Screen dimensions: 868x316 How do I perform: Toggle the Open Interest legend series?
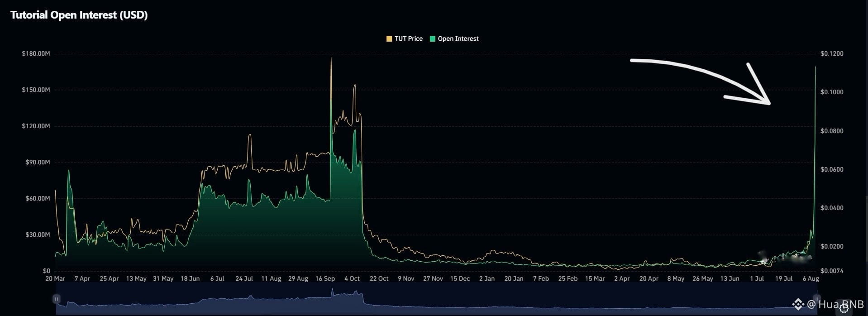tap(454, 39)
